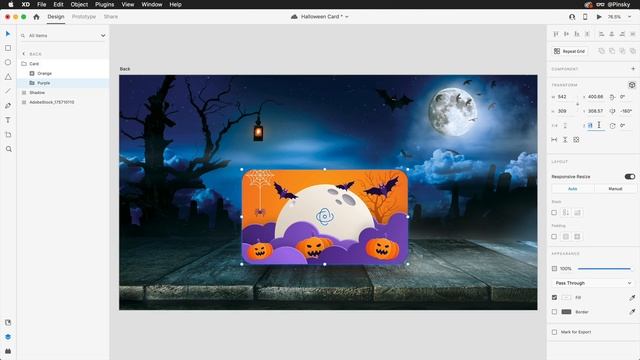This screenshot has height=360, width=640.
Task: Check the Border checkbox
Action: [x=554, y=312]
